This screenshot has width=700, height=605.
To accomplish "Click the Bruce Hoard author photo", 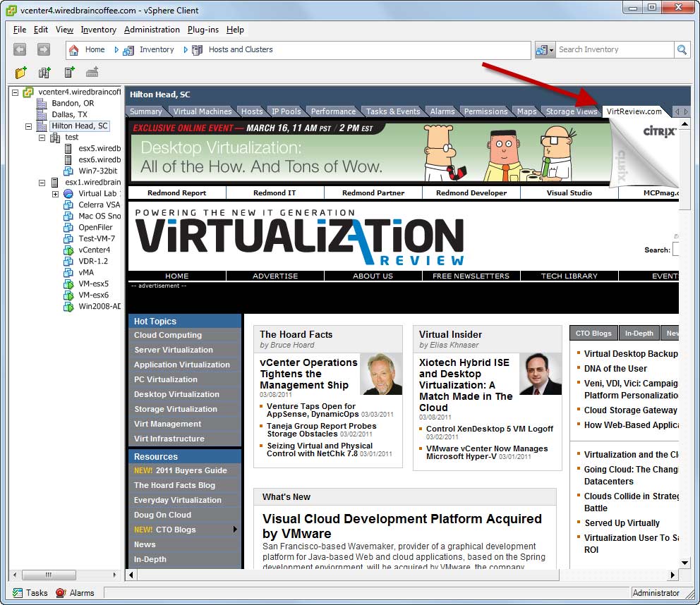I will coord(381,374).
